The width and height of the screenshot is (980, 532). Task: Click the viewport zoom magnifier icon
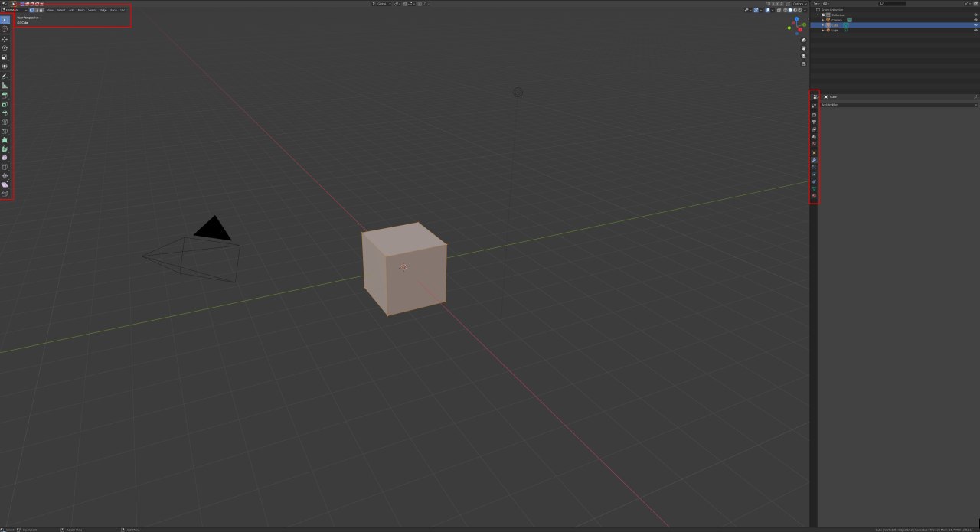point(804,41)
